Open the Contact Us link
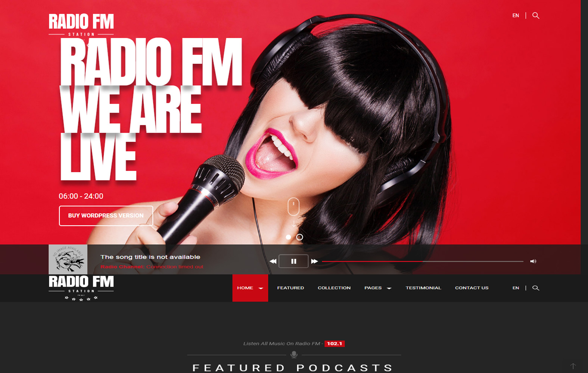The width and height of the screenshot is (588, 373). [472, 288]
